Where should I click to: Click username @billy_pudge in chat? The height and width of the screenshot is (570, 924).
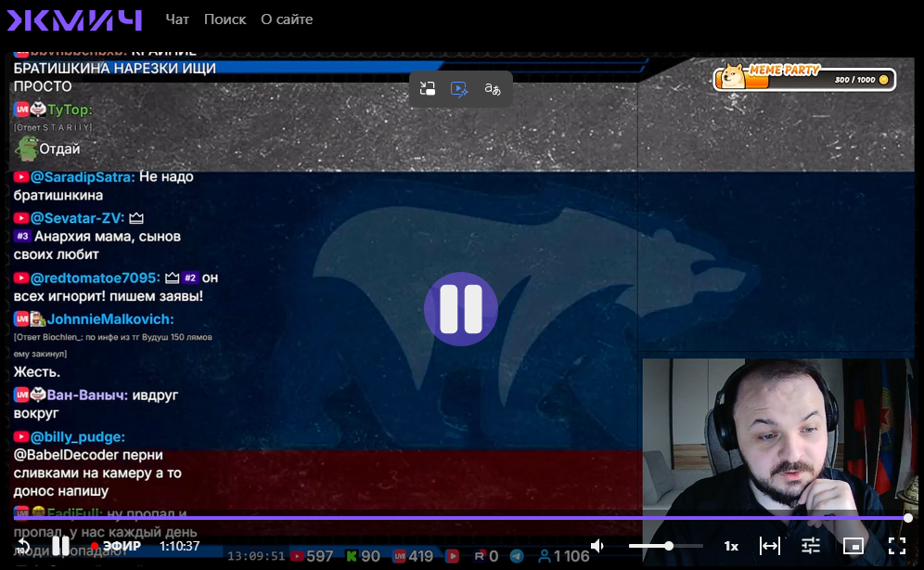coord(77,437)
